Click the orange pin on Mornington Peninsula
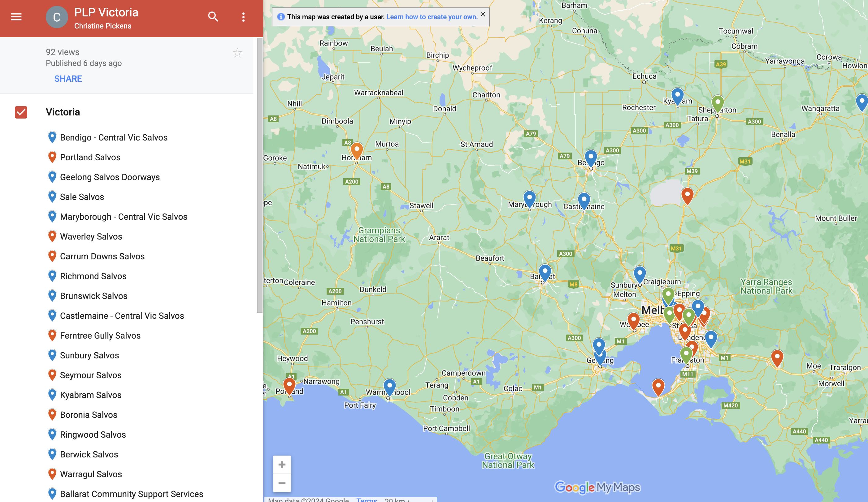Screen dimensions: 868x502 point(658,387)
